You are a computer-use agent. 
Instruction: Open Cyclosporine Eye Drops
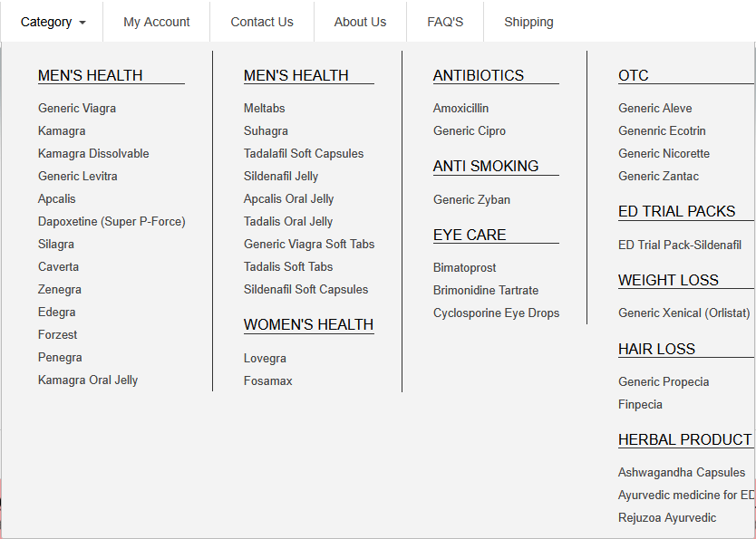(496, 313)
